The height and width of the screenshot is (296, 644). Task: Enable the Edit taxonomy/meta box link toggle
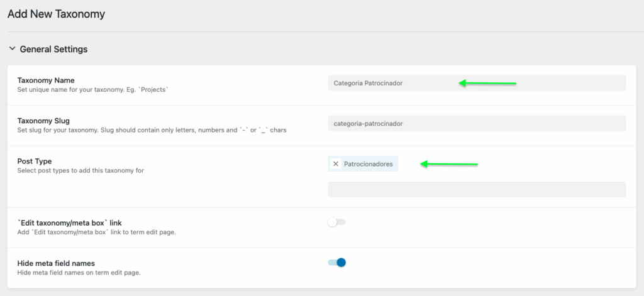click(336, 222)
